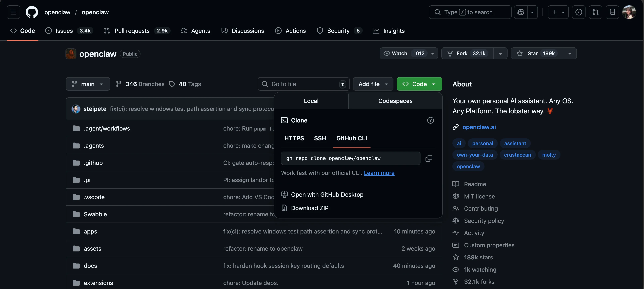644x289 pixels.
Task: Open pull requests icon in header
Action: [x=595, y=12]
